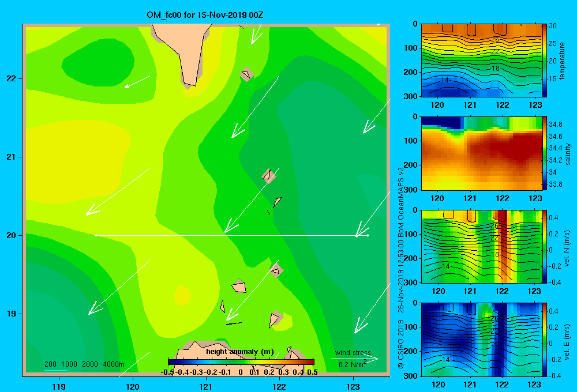Click the wind arrow near 22N 120E
Image resolution: width=577 pixels, height=392 pixels.
pos(137,82)
